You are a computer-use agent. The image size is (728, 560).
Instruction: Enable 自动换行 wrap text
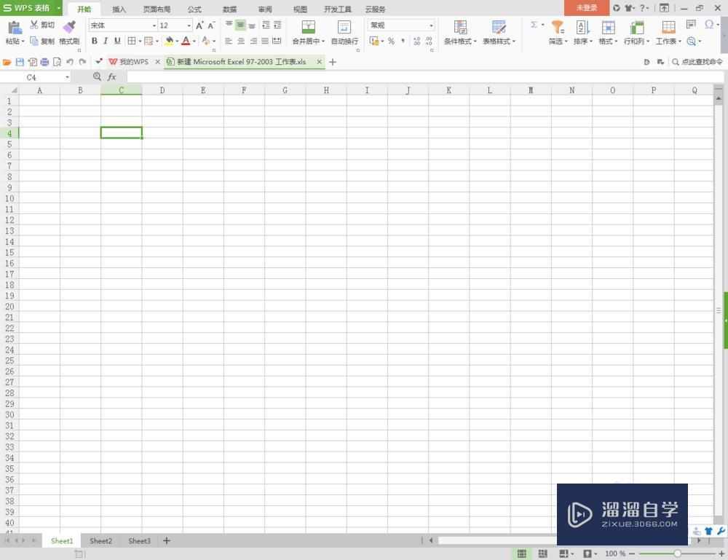tap(344, 33)
